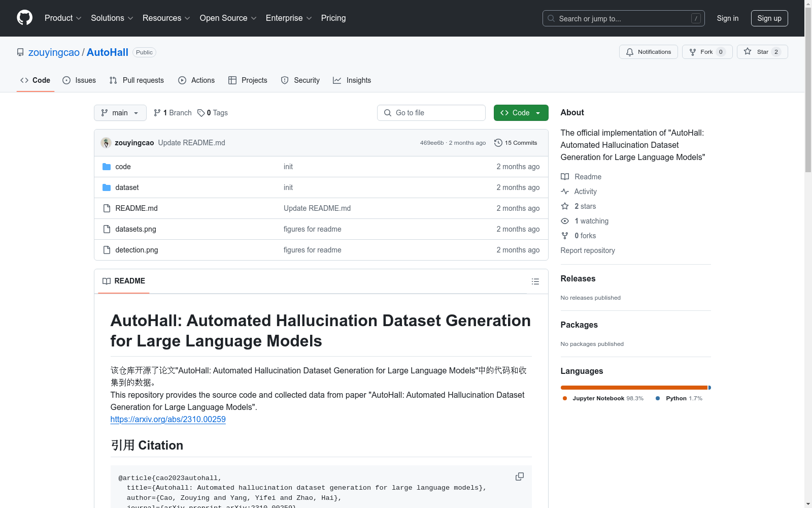View the 1 watching watchers
812x508 pixels.
tap(591, 221)
